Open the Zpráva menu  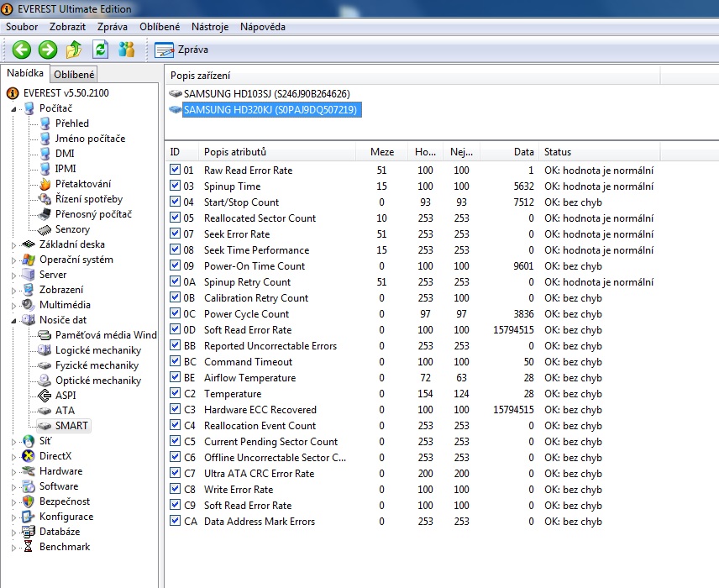(113, 27)
